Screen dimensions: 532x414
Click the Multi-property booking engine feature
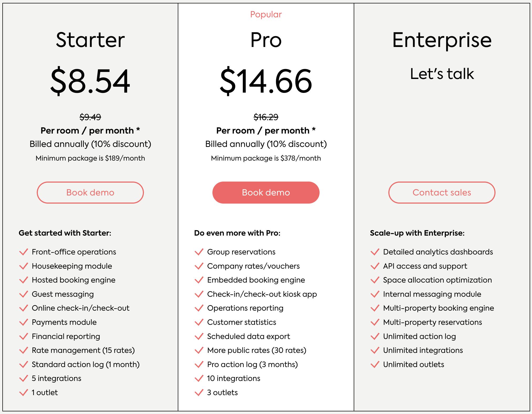438,308
